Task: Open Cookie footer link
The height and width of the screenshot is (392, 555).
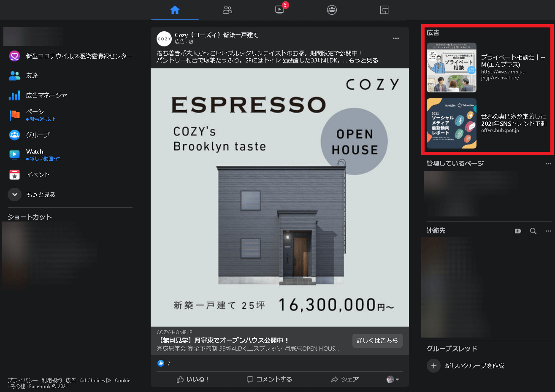Action: tap(122, 380)
